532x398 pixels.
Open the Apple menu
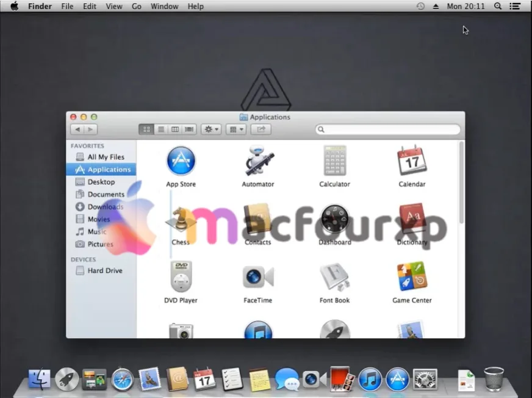pyautogui.click(x=14, y=6)
